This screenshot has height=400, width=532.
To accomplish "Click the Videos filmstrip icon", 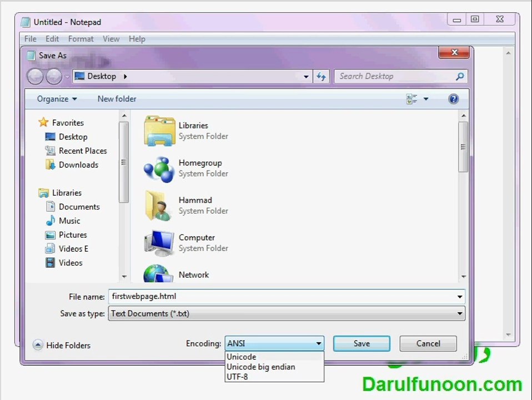I will click(x=50, y=262).
